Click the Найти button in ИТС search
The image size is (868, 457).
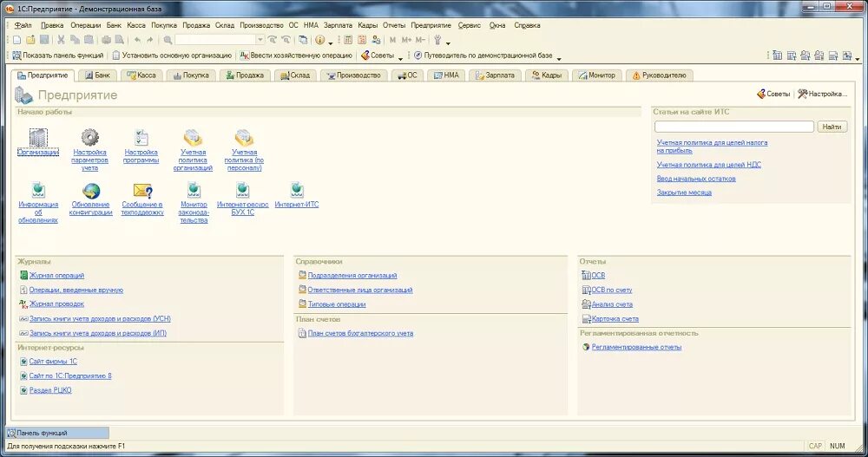[832, 127]
